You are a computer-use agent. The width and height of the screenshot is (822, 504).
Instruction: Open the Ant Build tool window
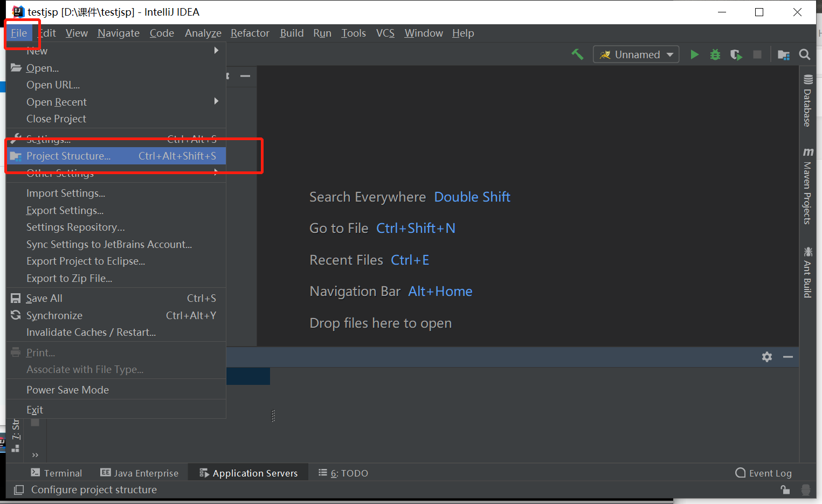tap(807, 272)
